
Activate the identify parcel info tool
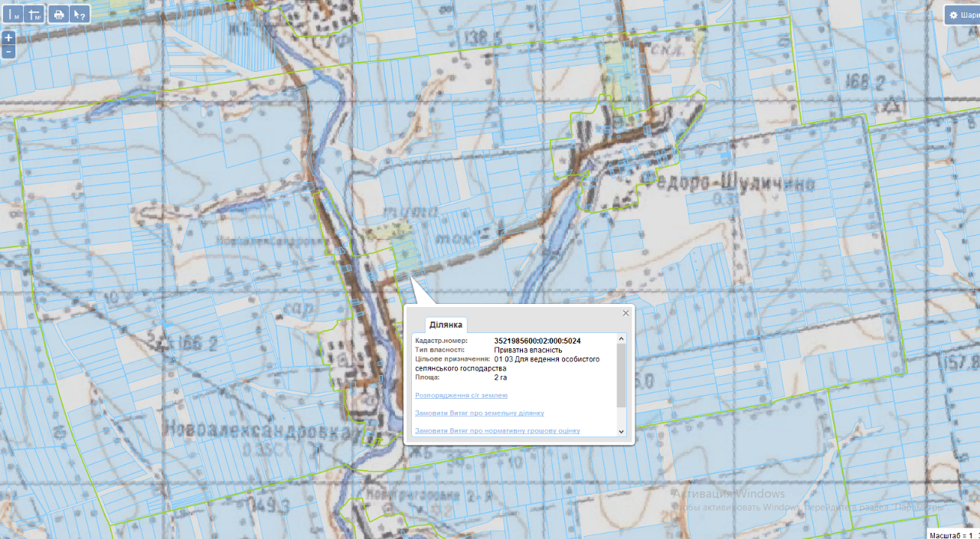point(80,15)
